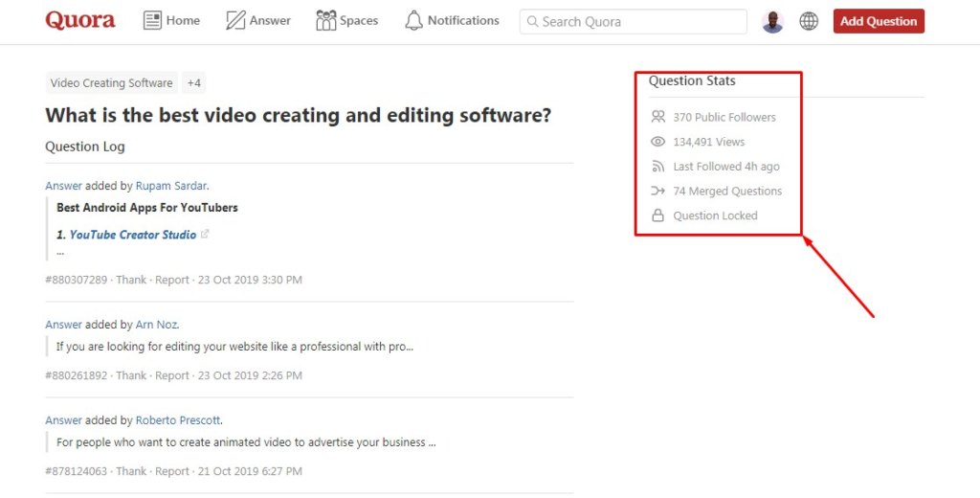This screenshot has height=498, width=980.
Task: Click external link icon beside YouTube Creator Studio
Action: point(205,234)
